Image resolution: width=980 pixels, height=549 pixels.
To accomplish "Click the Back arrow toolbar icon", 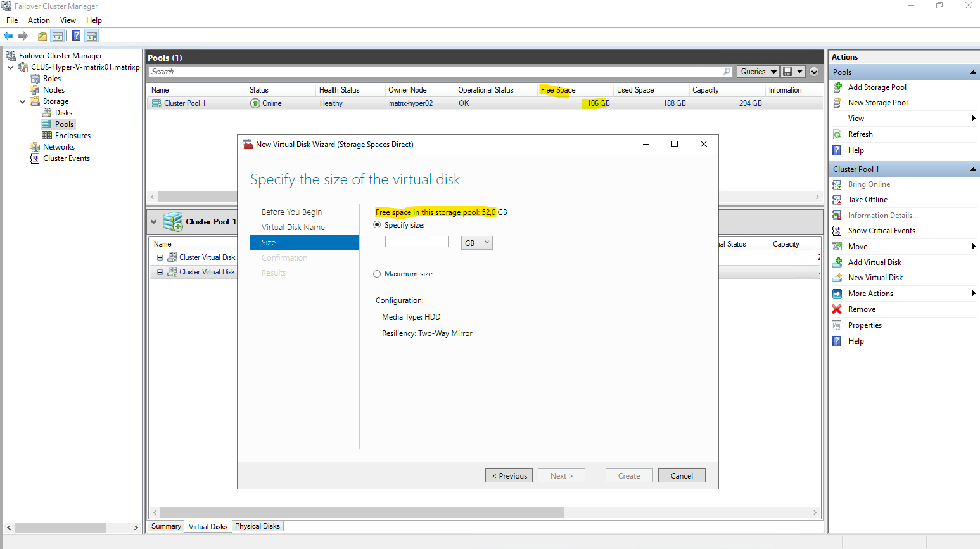I will pyautogui.click(x=8, y=36).
